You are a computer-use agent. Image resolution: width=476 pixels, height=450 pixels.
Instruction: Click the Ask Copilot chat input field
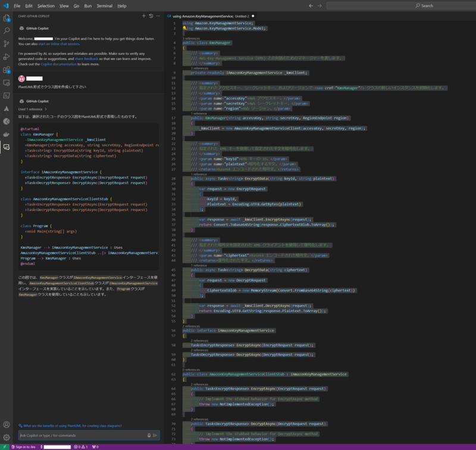click(83, 436)
